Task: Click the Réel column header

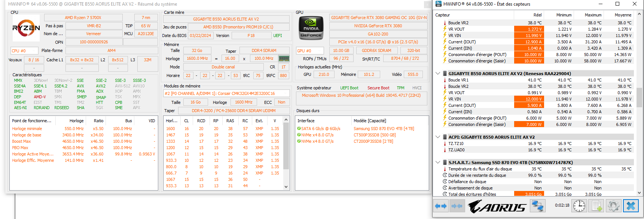Action: [x=529, y=15]
